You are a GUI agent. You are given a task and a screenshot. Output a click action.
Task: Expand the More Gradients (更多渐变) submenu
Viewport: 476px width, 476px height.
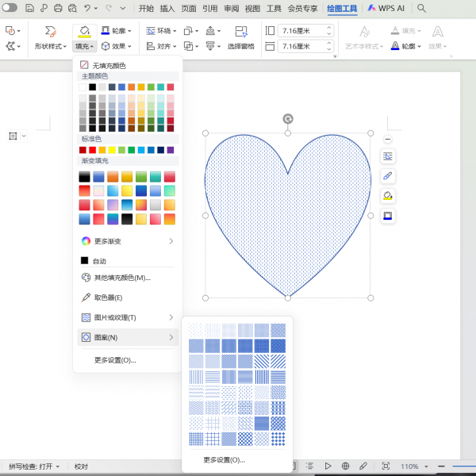coord(127,241)
